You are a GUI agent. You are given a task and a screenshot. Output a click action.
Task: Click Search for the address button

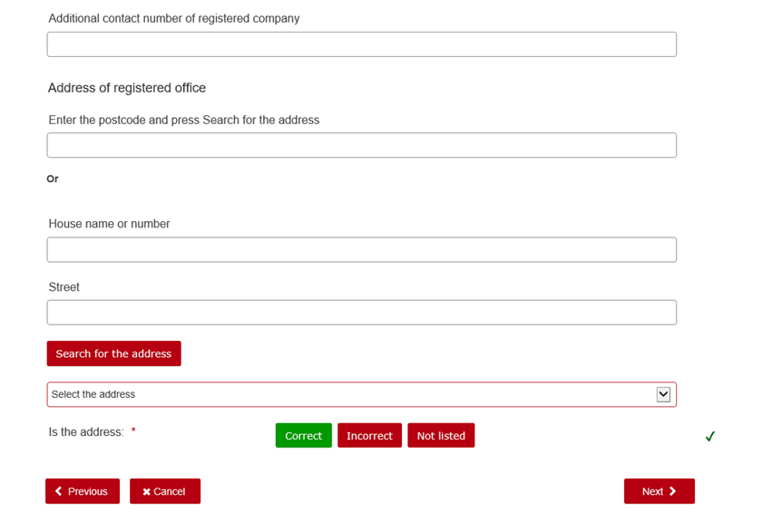113,353
